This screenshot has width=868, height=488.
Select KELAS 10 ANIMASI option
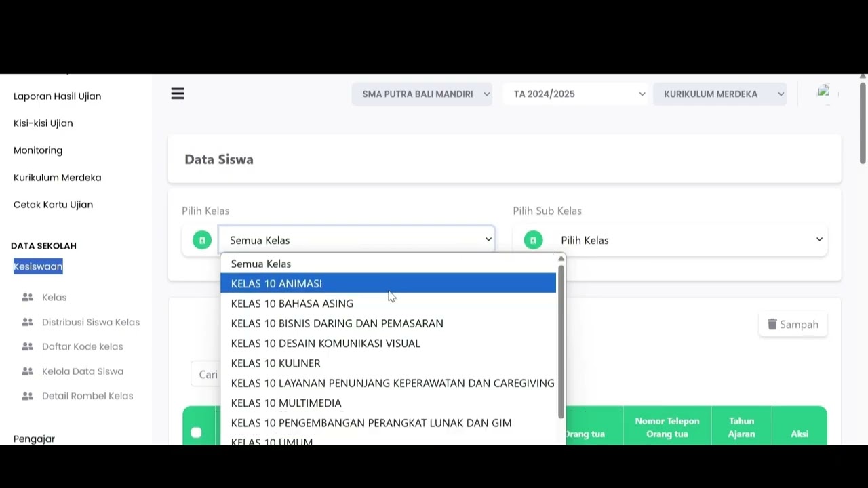[x=388, y=283]
